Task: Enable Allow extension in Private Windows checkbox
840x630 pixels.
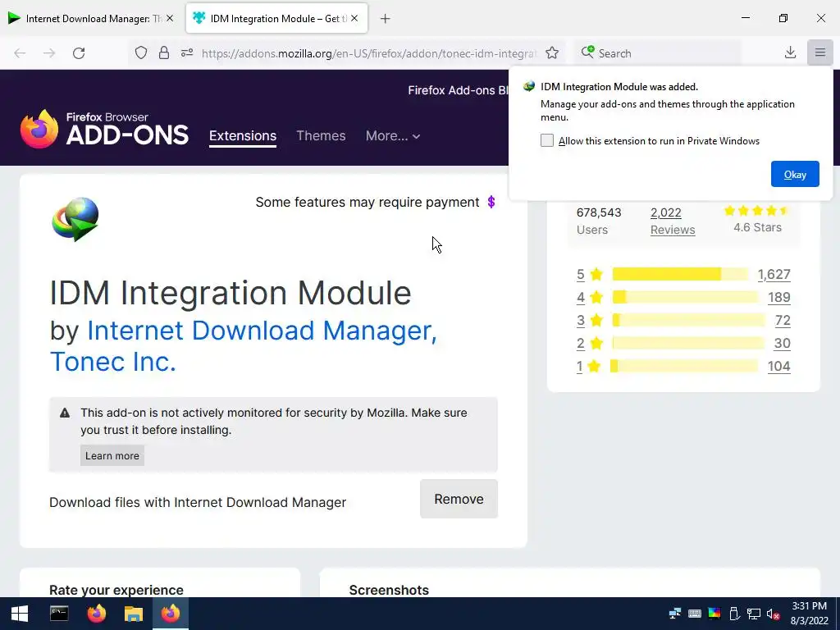Action: pos(547,140)
